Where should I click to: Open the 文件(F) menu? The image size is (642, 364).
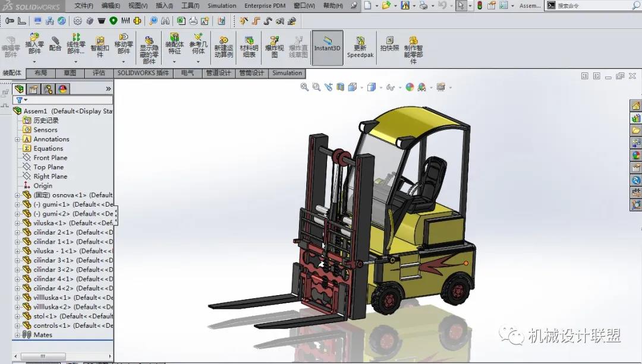(x=84, y=6)
